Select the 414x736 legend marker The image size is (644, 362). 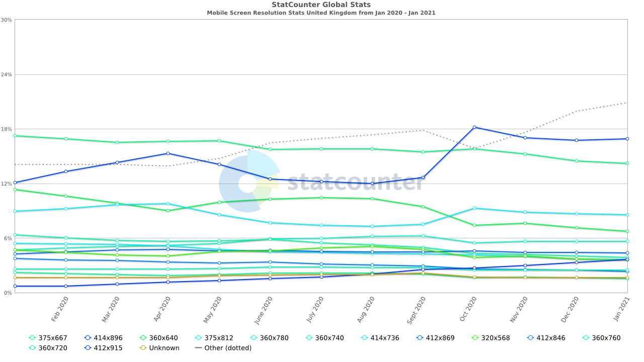pos(365,338)
